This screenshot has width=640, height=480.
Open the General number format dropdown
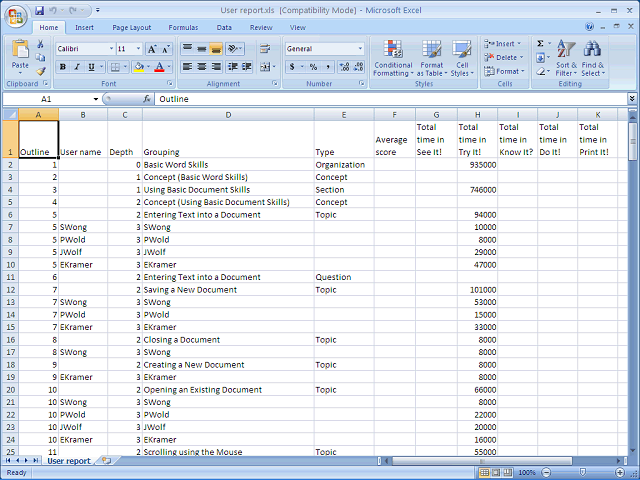pos(360,49)
